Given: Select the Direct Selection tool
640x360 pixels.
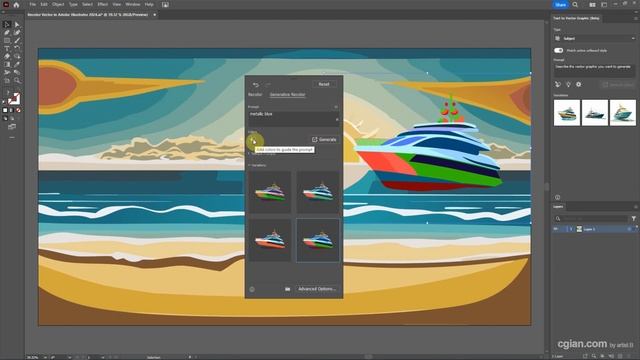Looking at the screenshot, I should pos(17,25).
